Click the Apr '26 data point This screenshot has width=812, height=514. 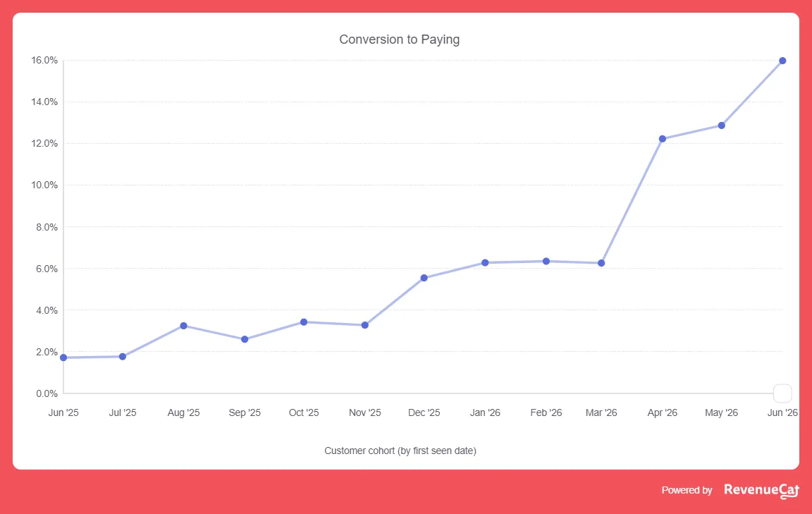tap(663, 139)
